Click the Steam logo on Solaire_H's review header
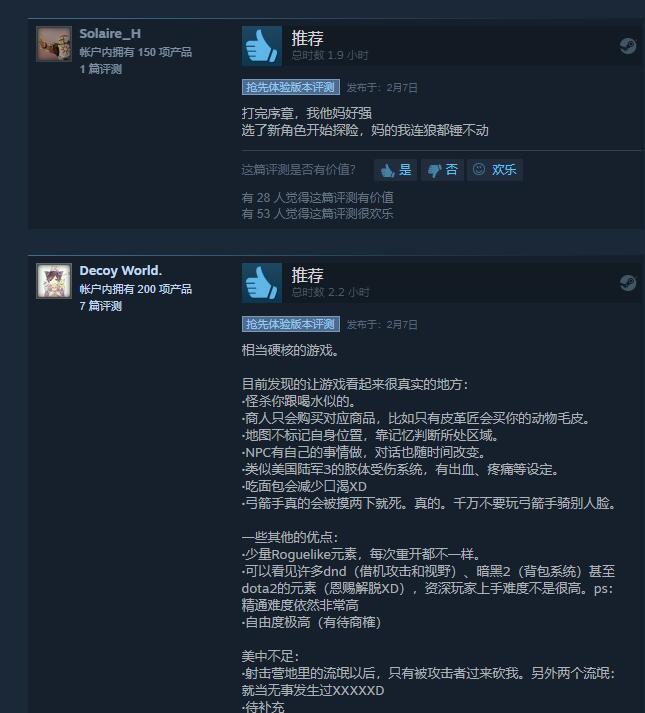645x713 pixels. [x=628, y=46]
